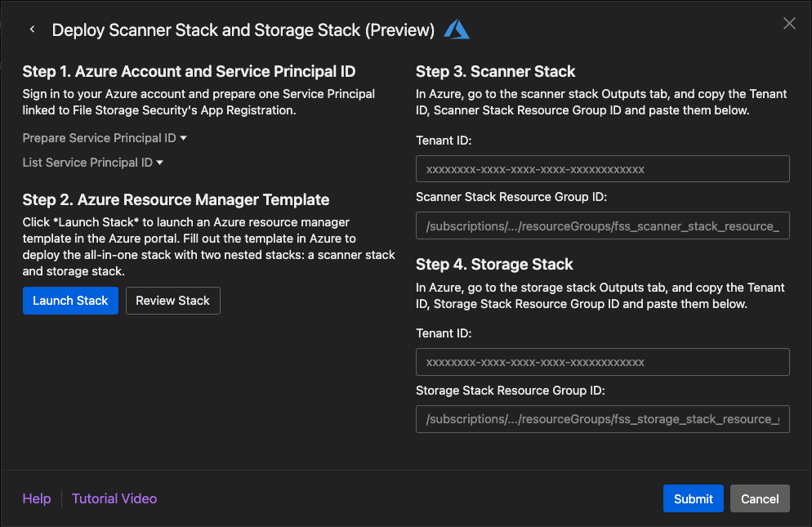The width and height of the screenshot is (812, 527).
Task: Click Storage Stack Resource Group ID field
Action: 602,419
